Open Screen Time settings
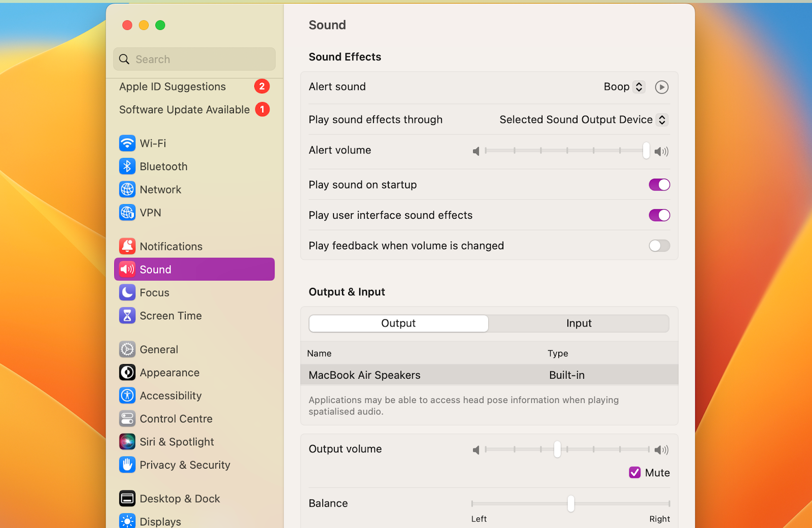 pos(127,315)
